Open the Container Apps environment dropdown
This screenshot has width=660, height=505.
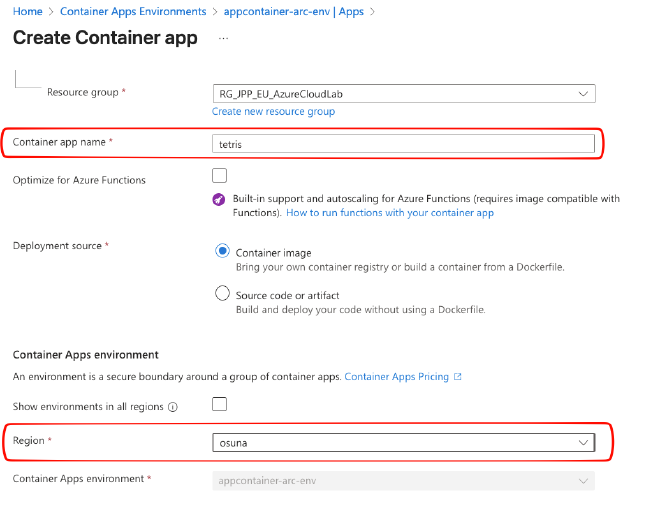[x=583, y=481]
